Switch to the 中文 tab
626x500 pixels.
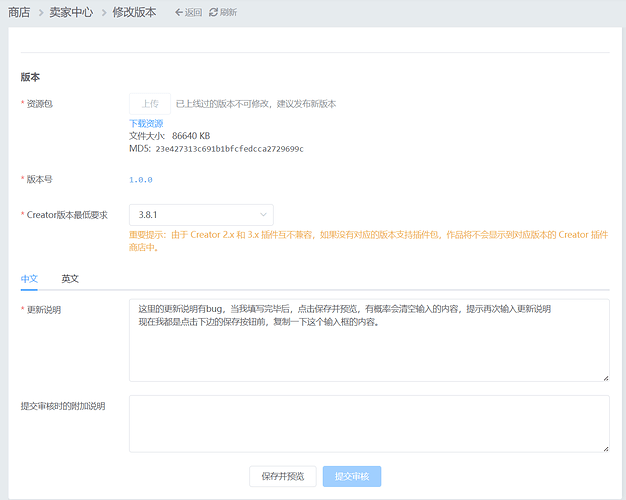[x=29, y=278]
